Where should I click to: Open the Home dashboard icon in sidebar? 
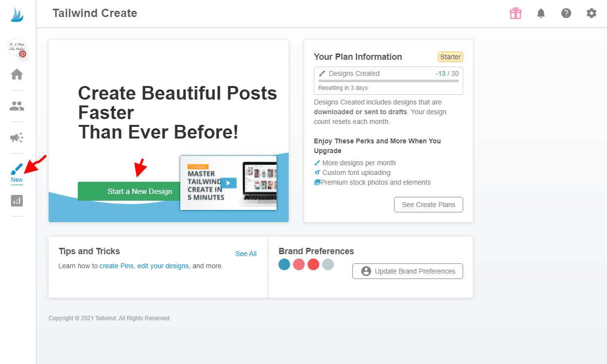(x=16, y=74)
